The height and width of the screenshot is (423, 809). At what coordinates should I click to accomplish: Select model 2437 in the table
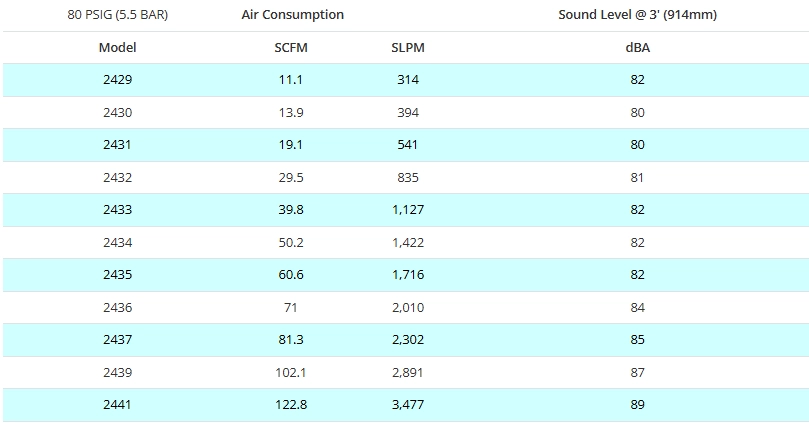pyautogui.click(x=117, y=340)
